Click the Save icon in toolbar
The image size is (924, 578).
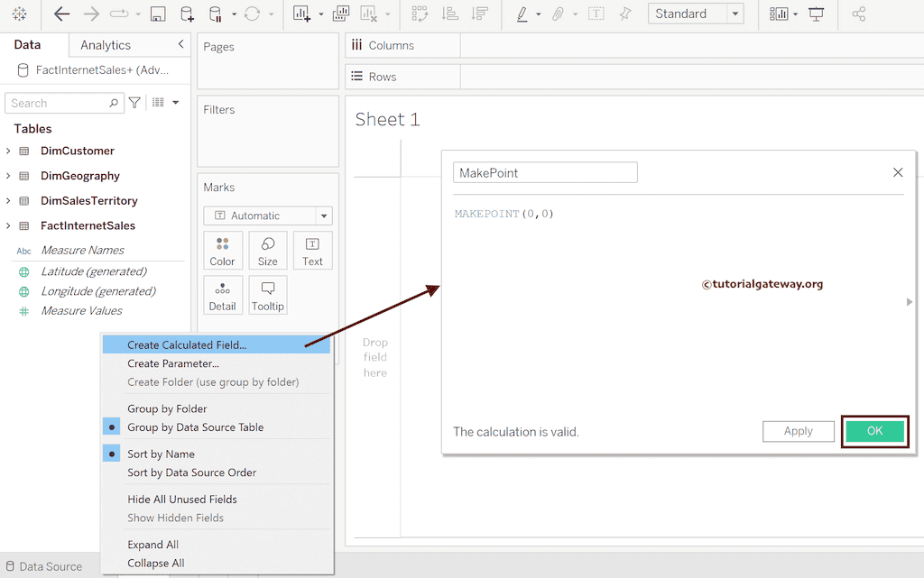point(158,14)
